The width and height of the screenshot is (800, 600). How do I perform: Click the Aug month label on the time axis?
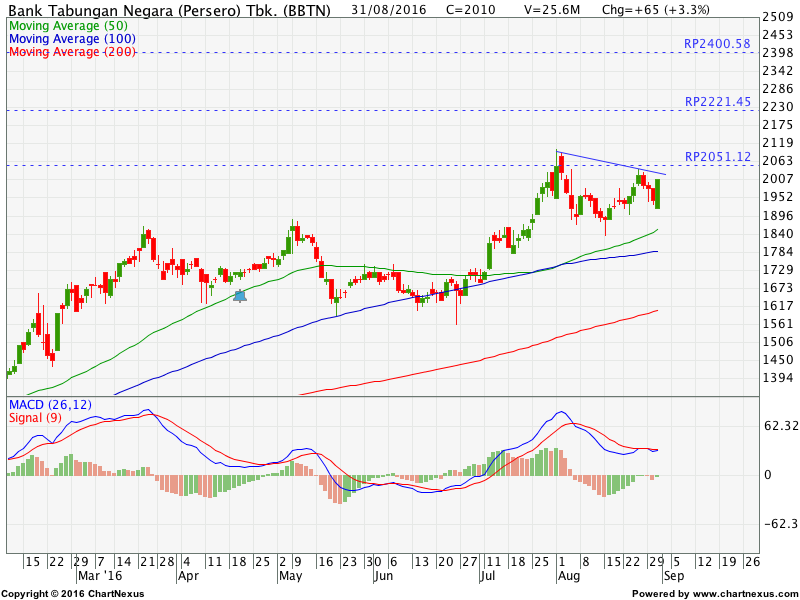(566, 577)
